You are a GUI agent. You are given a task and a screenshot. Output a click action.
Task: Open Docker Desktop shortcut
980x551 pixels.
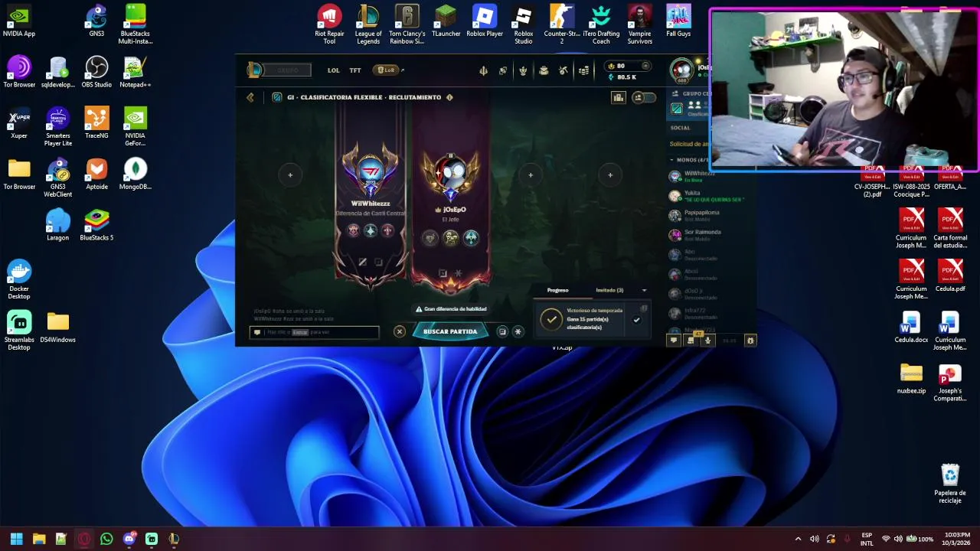(19, 280)
